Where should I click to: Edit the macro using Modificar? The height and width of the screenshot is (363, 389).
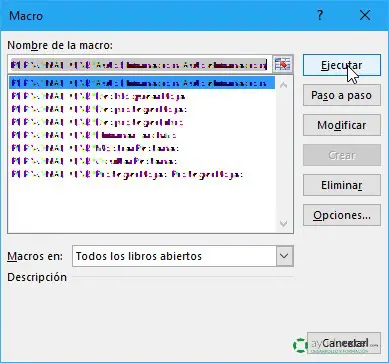342,125
